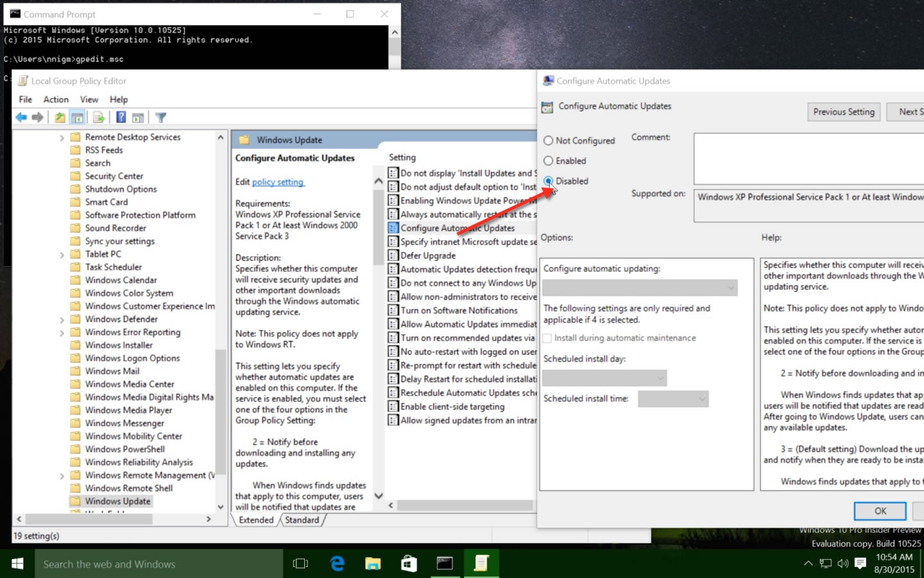The width and height of the screenshot is (924, 578).
Task: Toggle the Show/Hide Console Tree icon
Action: tap(77, 117)
